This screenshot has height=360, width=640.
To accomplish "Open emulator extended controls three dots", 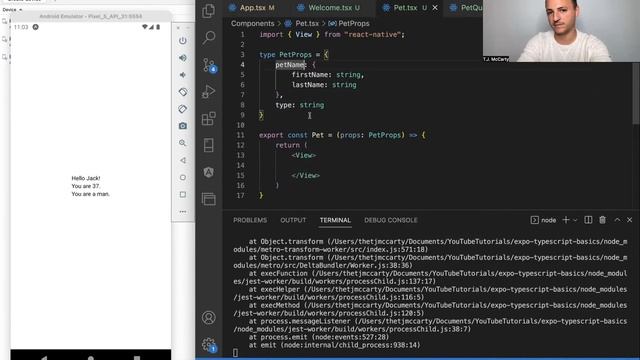I will (x=182, y=211).
